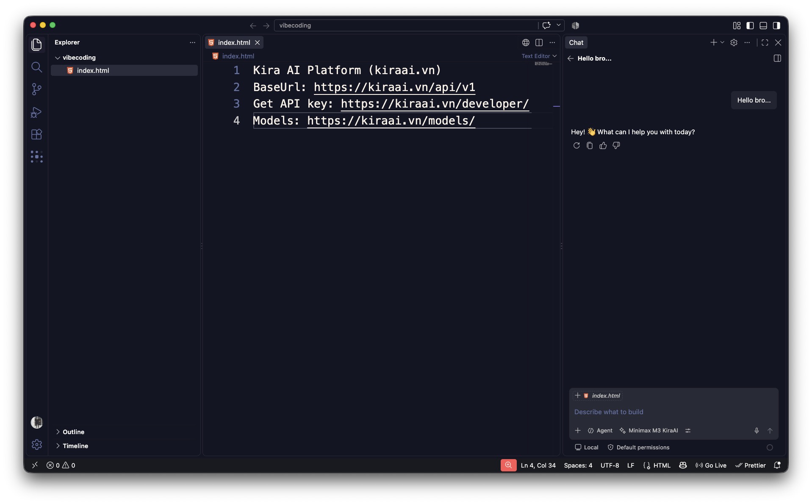Open the Search view in activity bar

point(37,67)
